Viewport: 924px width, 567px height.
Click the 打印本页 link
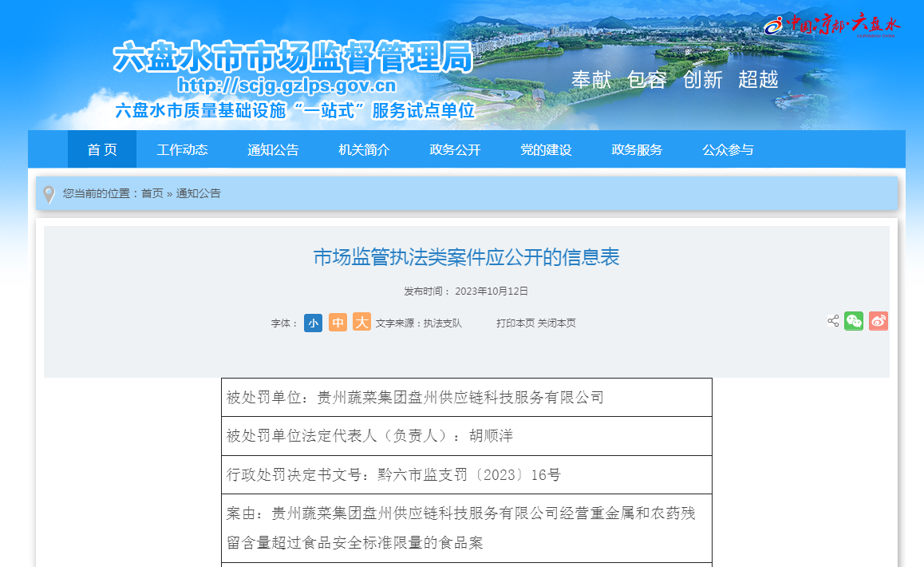(x=515, y=323)
